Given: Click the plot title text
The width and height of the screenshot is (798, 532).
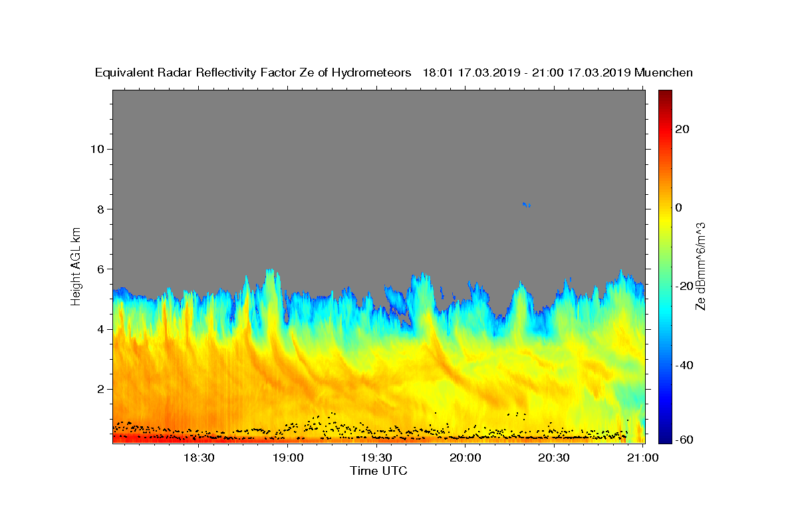Looking at the screenshot, I should [x=394, y=72].
